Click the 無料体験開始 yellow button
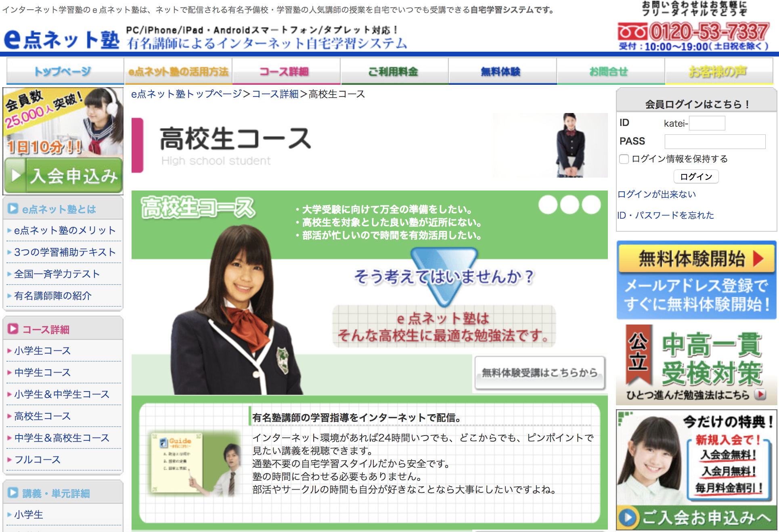The width and height of the screenshot is (779, 532). (696, 258)
